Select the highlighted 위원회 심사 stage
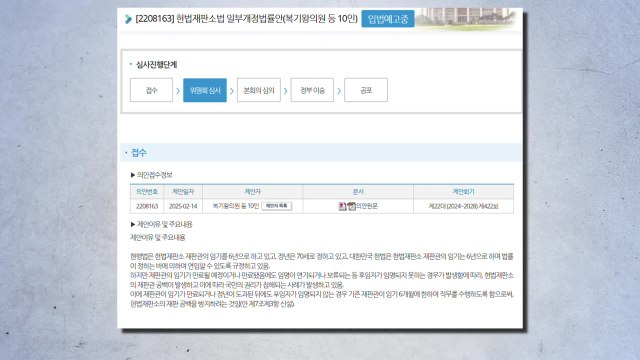The width and height of the screenshot is (640, 360). coord(205,90)
